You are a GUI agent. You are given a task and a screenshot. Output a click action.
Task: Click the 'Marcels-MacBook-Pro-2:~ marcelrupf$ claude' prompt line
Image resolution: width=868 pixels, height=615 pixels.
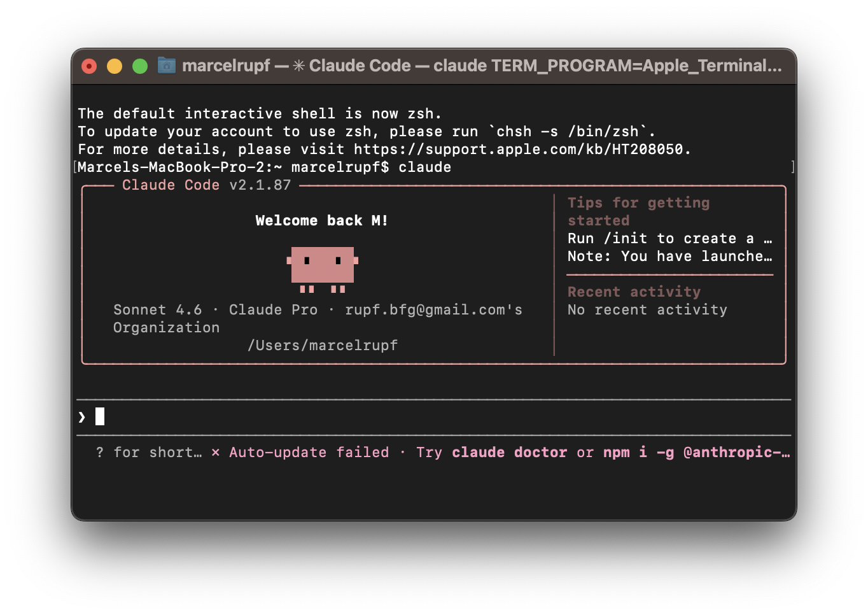[265, 167]
